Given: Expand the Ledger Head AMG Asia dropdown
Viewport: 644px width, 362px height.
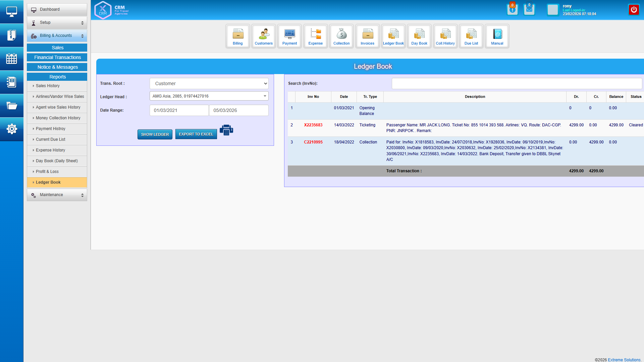Looking at the screenshot, I should pyautogui.click(x=209, y=96).
